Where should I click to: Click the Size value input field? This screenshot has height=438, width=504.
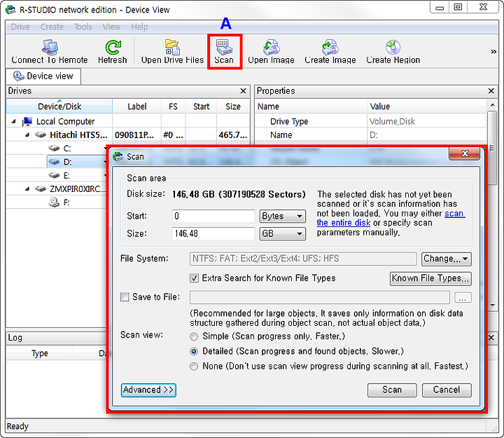pyautogui.click(x=213, y=233)
